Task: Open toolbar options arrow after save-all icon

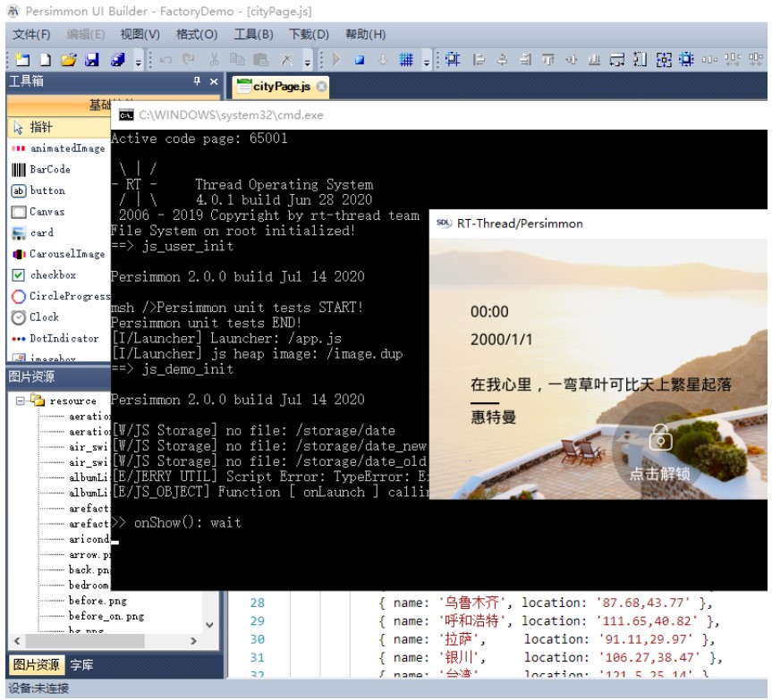Action: (139, 62)
